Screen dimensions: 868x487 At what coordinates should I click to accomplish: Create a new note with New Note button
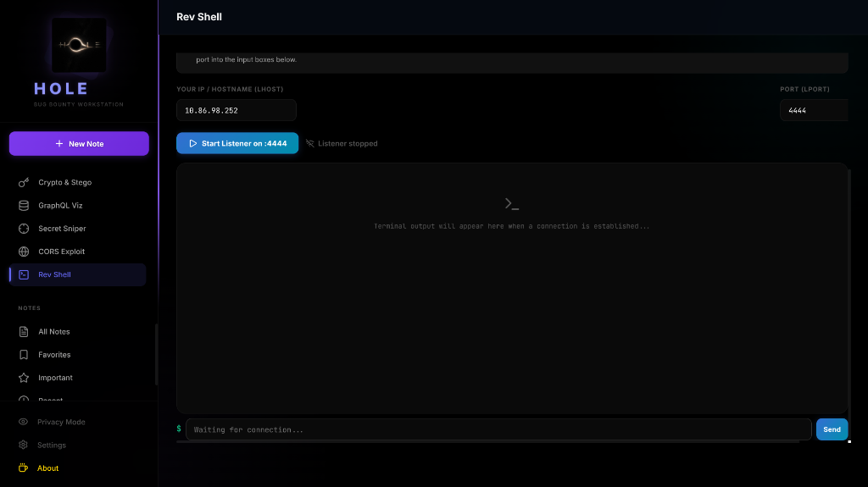coord(79,143)
